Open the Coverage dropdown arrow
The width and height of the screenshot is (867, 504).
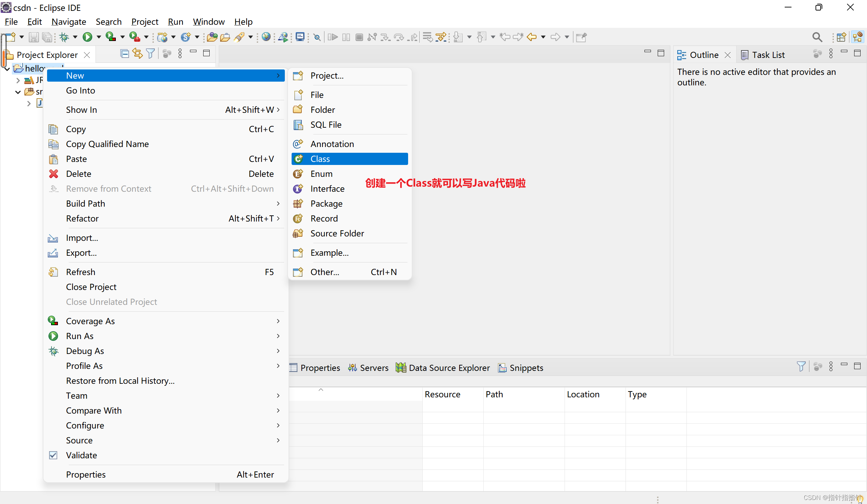pos(122,37)
